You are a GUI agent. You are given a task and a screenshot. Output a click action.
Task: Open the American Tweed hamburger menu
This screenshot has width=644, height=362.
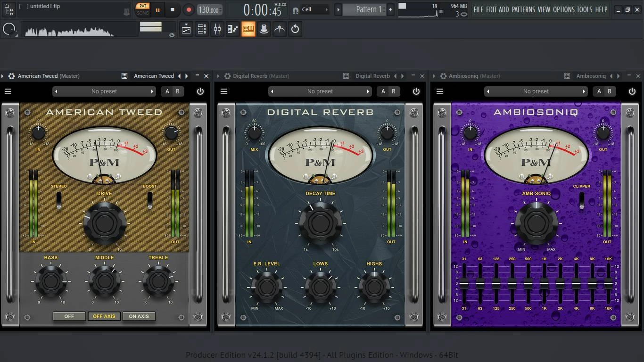[x=8, y=91]
